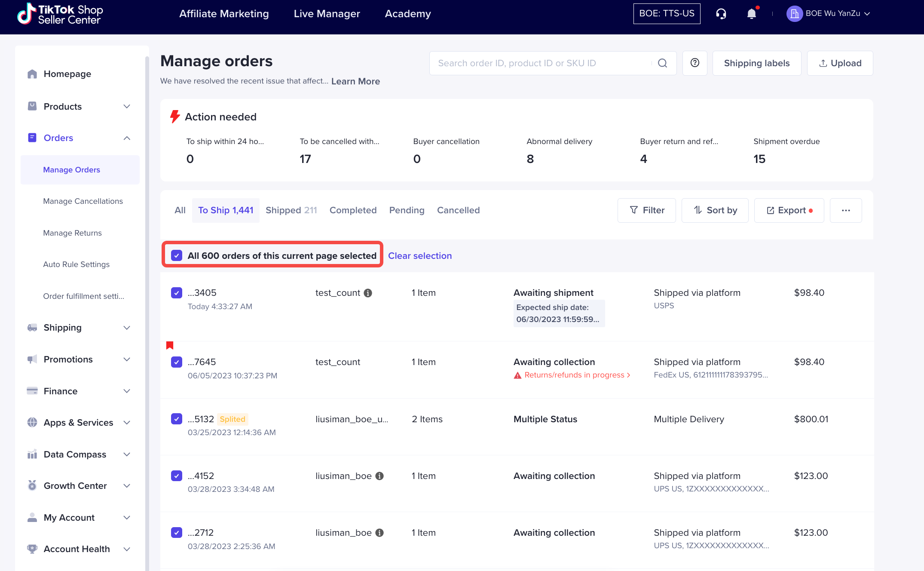Expand the Apps & Services section
The image size is (924, 571).
click(x=127, y=423)
